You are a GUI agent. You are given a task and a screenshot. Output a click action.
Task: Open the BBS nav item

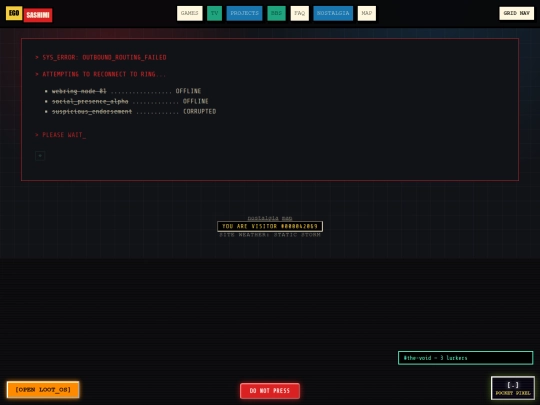[276, 13]
